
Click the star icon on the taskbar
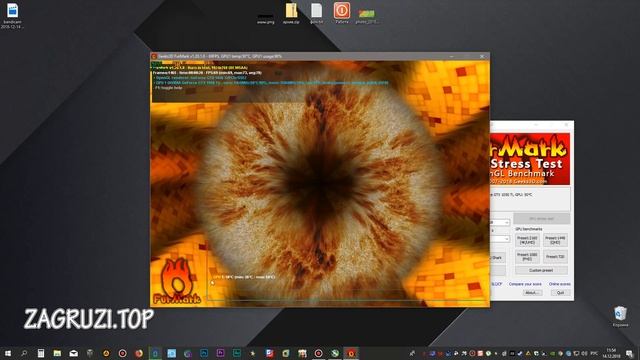253,353
